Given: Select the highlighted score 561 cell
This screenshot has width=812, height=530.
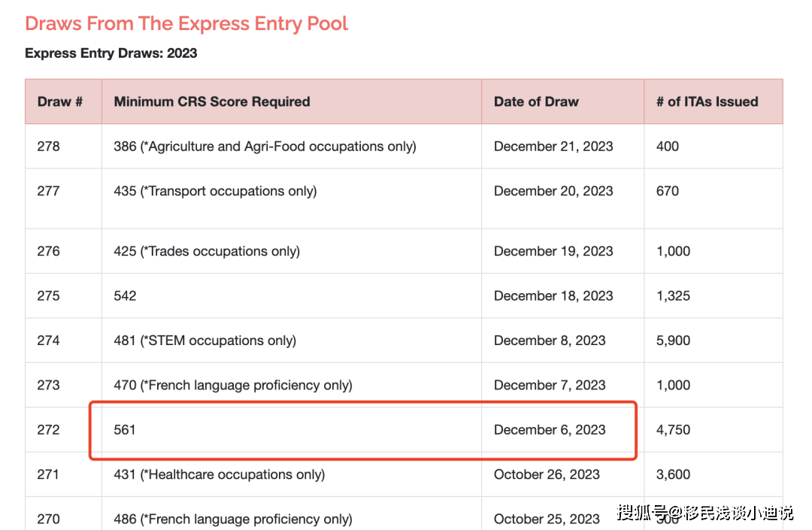Looking at the screenshot, I should 125,430.
